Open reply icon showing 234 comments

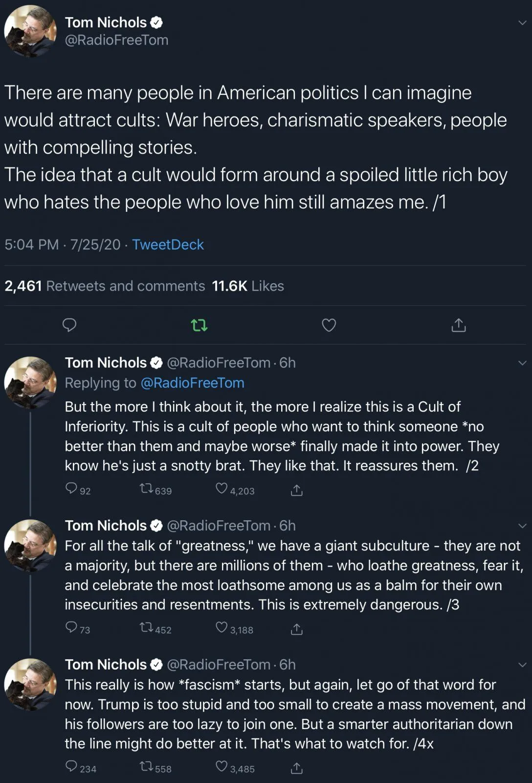point(71,766)
